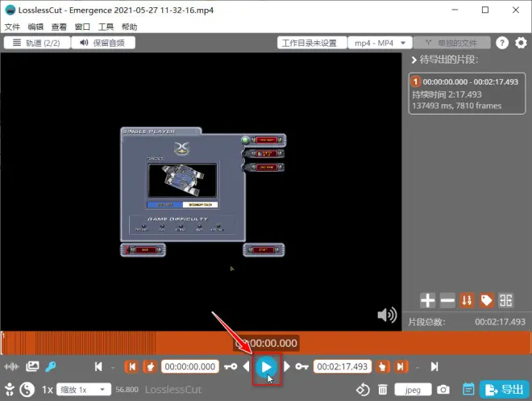Toggle the audio waveform display
Viewport: 532px width, 401px height.
11,366
